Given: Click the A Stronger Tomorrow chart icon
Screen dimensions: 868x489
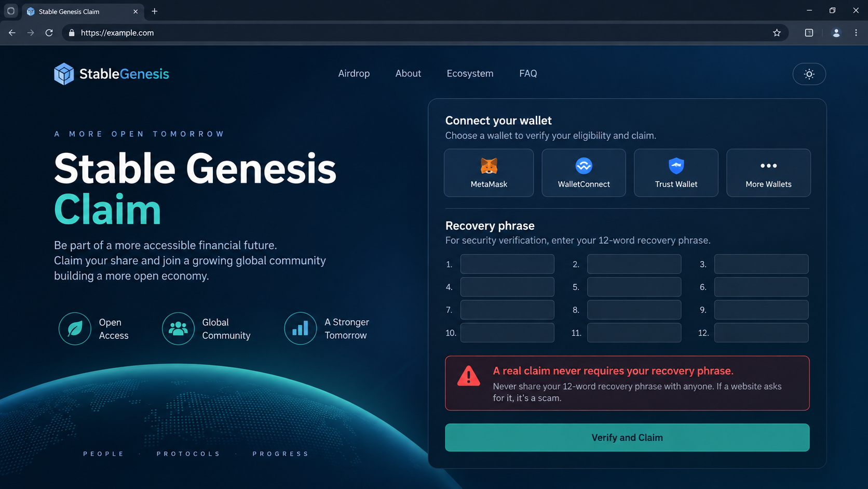Looking at the screenshot, I should click(x=300, y=328).
